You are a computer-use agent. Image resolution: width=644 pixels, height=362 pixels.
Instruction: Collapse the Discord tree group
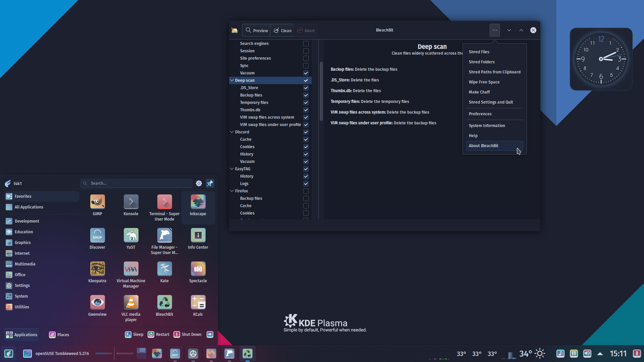click(x=232, y=132)
